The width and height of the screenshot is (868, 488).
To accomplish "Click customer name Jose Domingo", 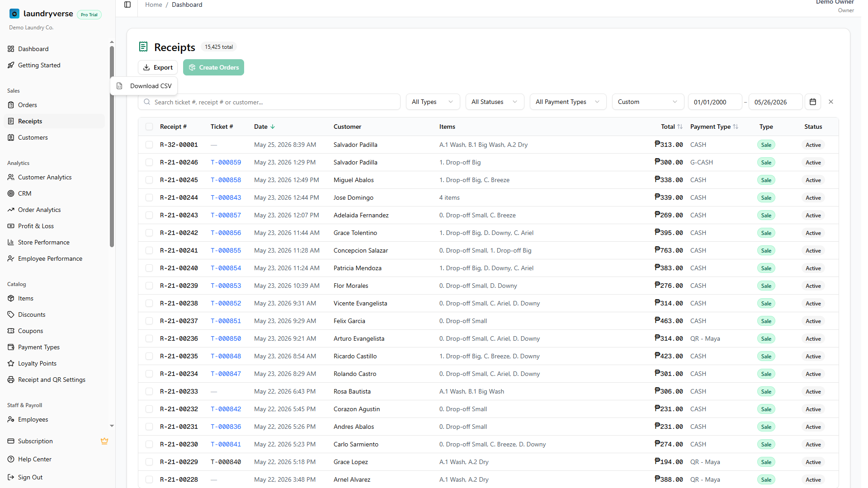I will click(354, 197).
